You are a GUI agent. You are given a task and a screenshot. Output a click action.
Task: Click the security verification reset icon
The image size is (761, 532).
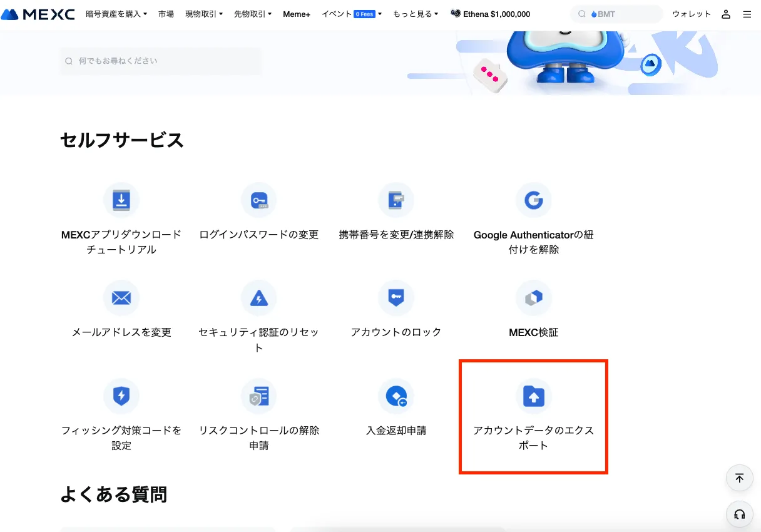(x=258, y=298)
